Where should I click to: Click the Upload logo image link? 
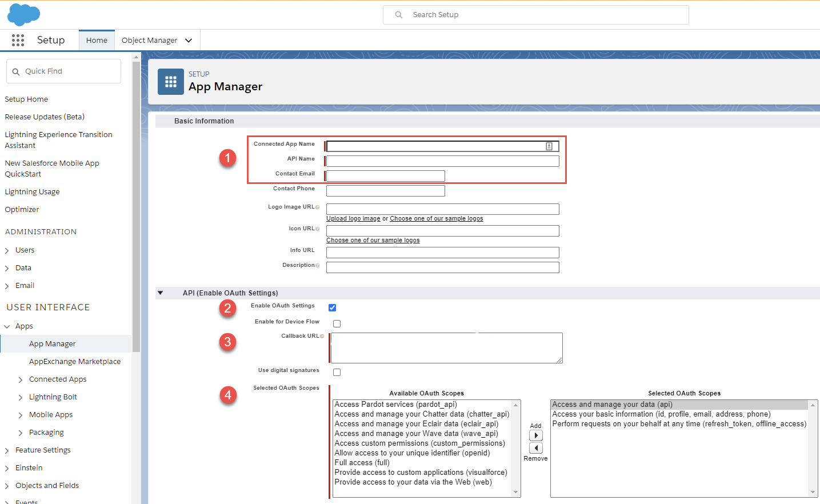(353, 219)
